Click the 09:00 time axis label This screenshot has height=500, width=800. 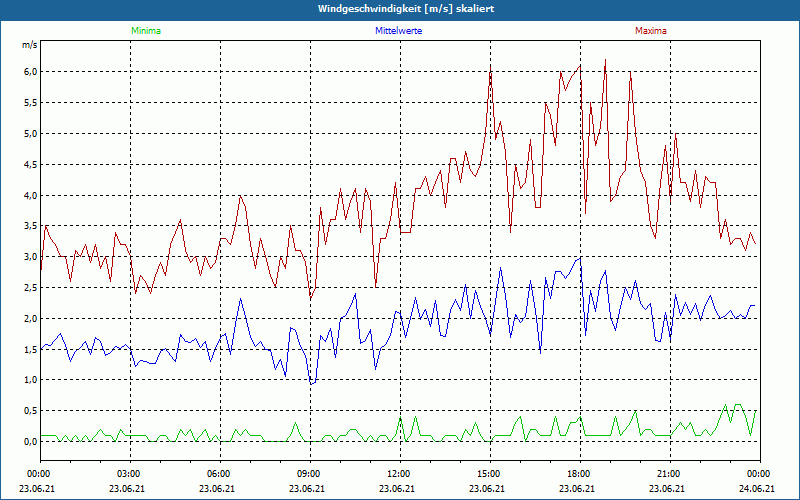point(310,474)
